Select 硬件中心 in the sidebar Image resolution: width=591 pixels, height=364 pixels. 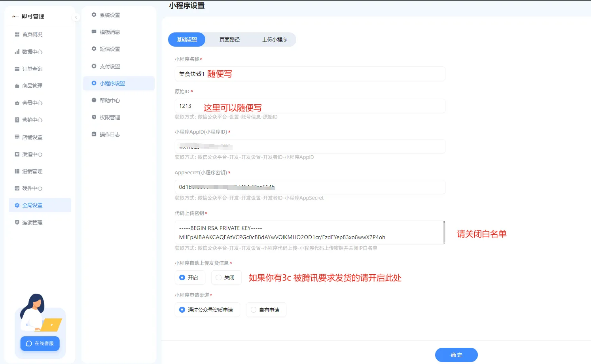(x=32, y=188)
